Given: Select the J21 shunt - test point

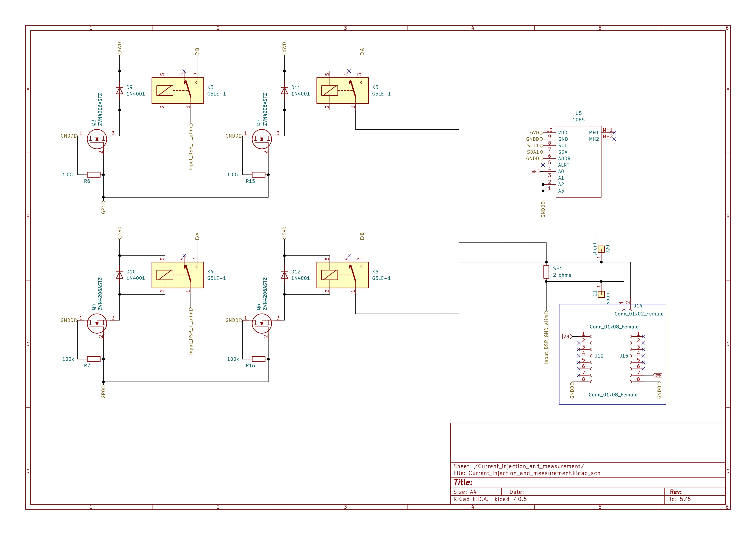Looking at the screenshot, I should tap(601, 294).
